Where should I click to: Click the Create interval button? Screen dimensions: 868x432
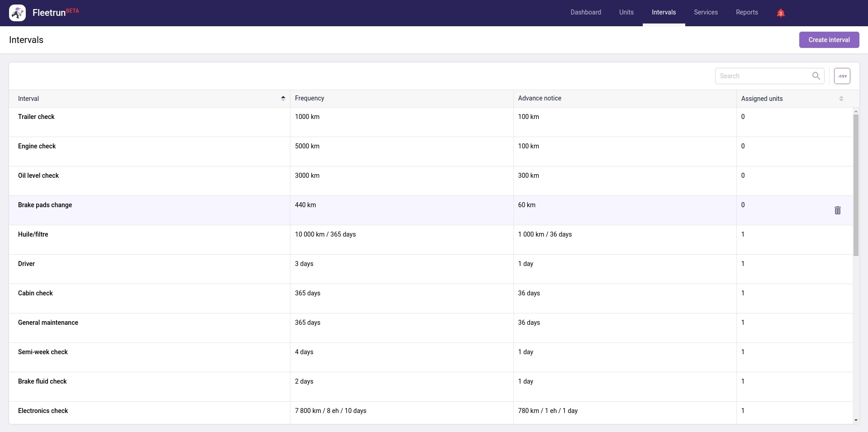(829, 40)
